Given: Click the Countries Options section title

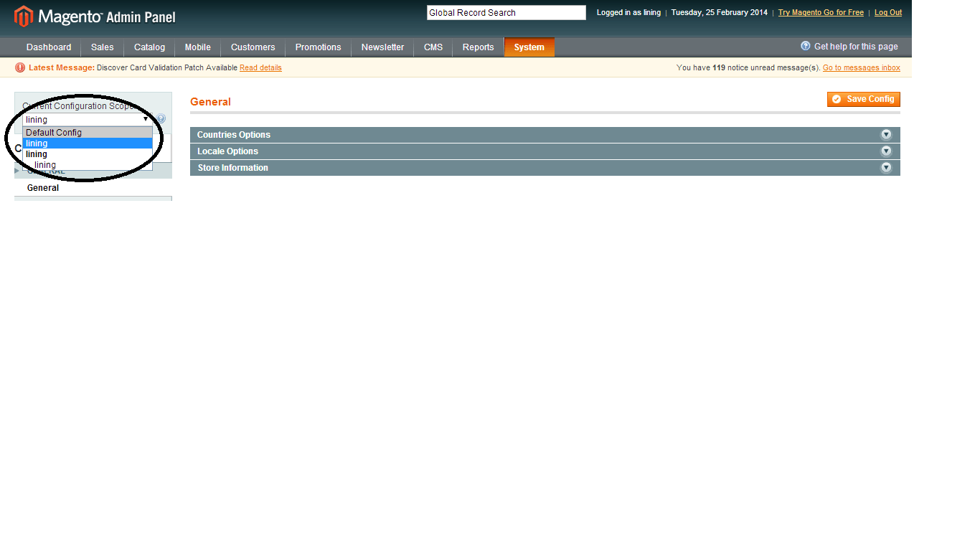Looking at the screenshot, I should (234, 135).
